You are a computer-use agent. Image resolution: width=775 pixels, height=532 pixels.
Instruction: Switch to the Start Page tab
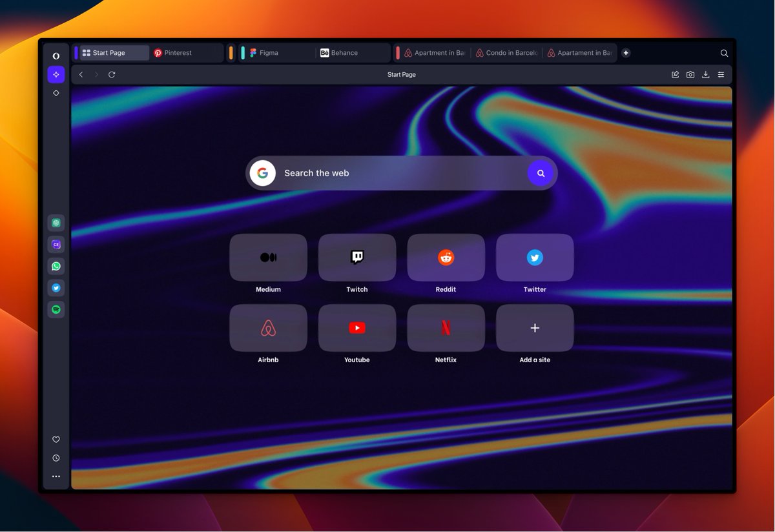click(114, 53)
